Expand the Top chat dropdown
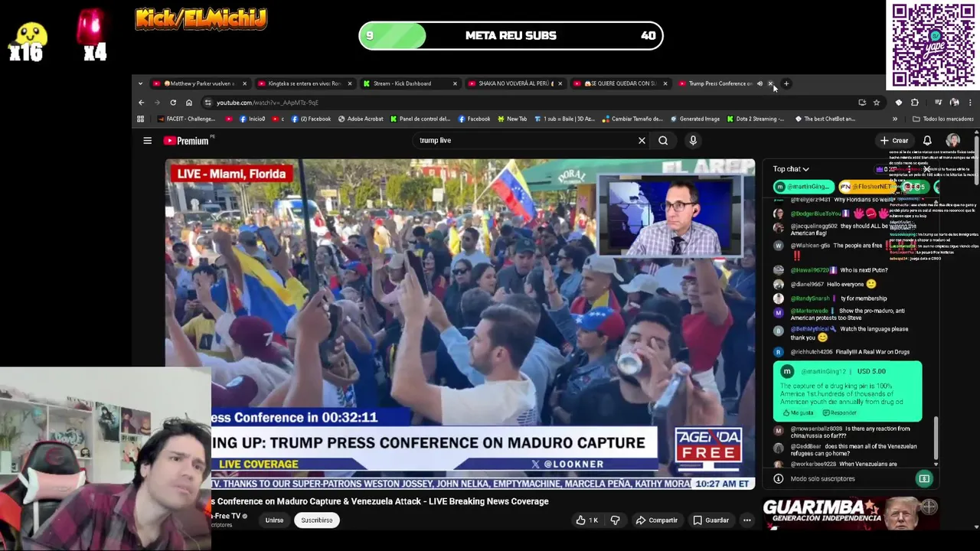The image size is (980, 551). point(791,169)
